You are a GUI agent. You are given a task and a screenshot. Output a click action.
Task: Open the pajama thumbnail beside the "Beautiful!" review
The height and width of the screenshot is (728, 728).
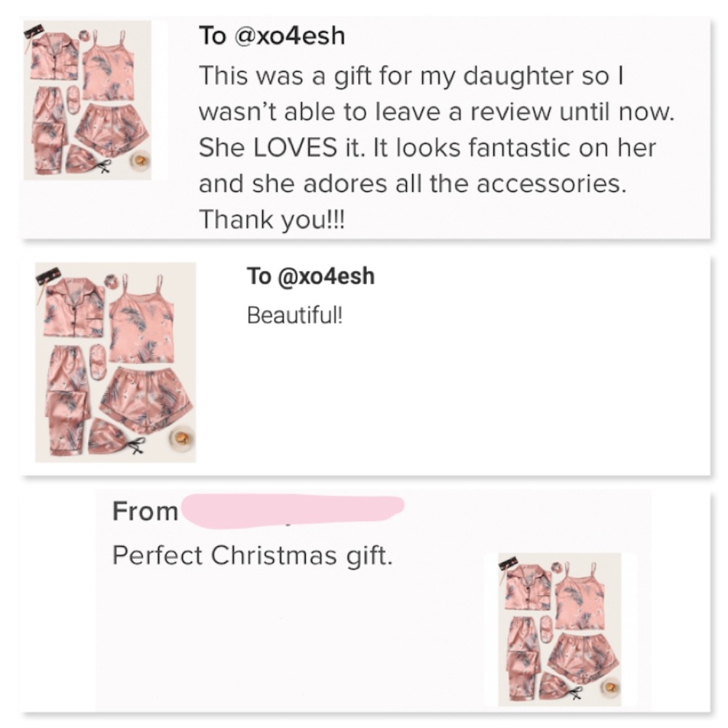coord(116,362)
